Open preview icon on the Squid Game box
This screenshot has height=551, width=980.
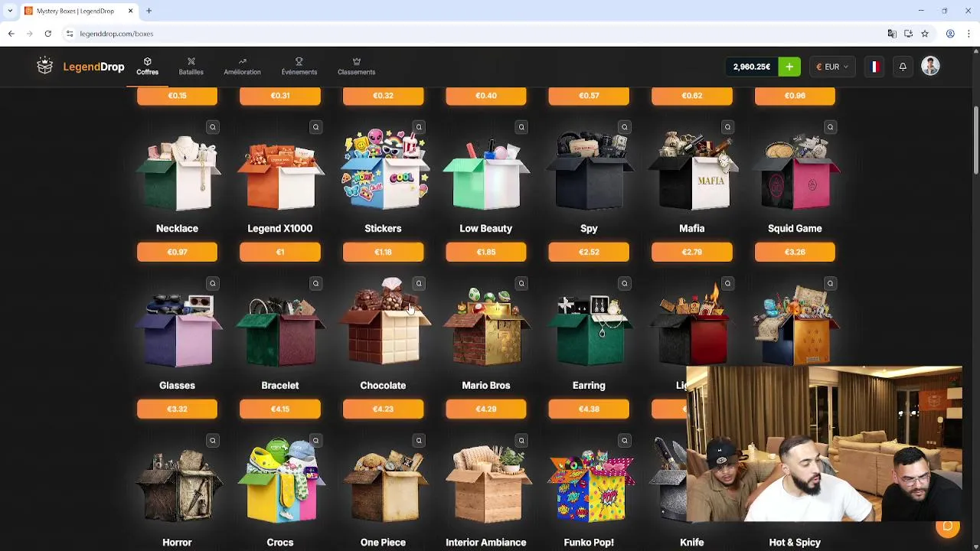coord(831,127)
